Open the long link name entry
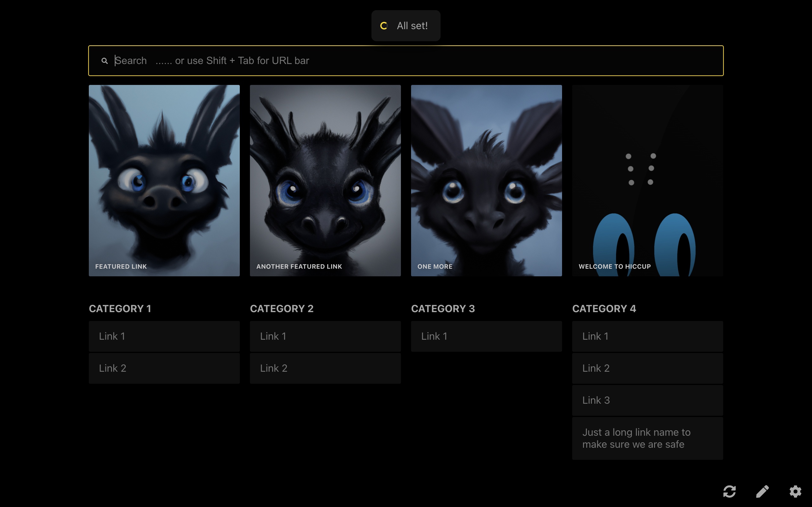The width and height of the screenshot is (812, 507). click(x=647, y=438)
